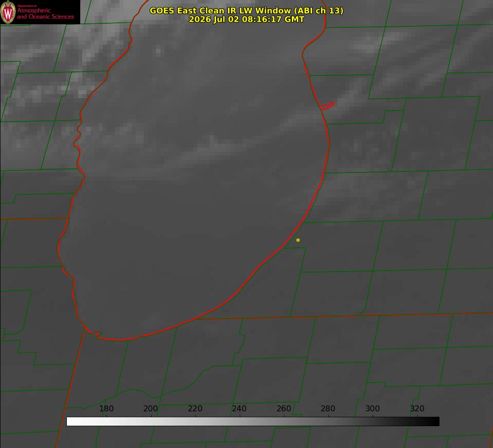The image size is (493, 448).
Task: Click the 200 tick on colorbar
Action: coord(151,408)
